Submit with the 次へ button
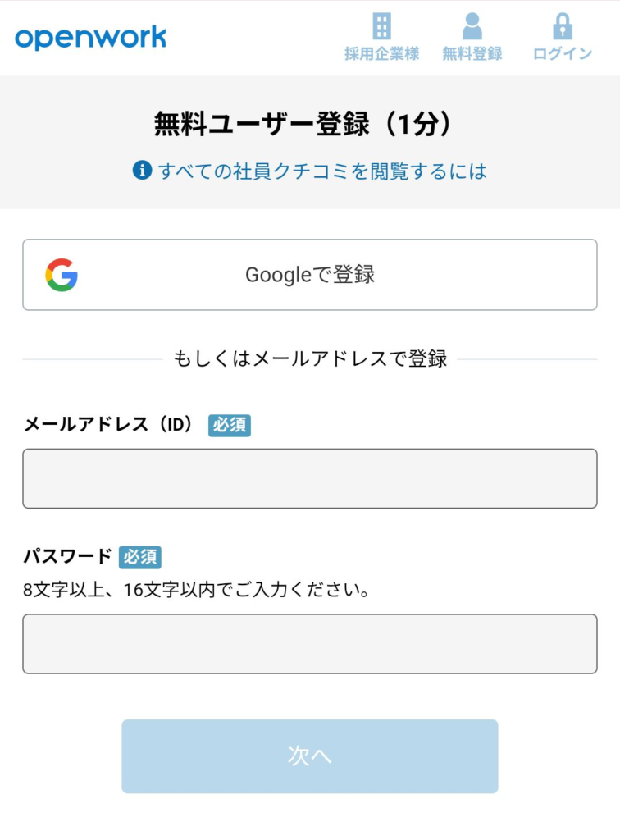 pyautogui.click(x=310, y=756)
